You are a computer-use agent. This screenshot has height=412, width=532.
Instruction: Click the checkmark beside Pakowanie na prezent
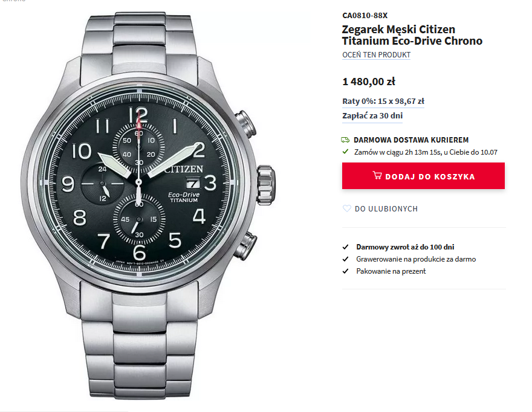[345, 271]
